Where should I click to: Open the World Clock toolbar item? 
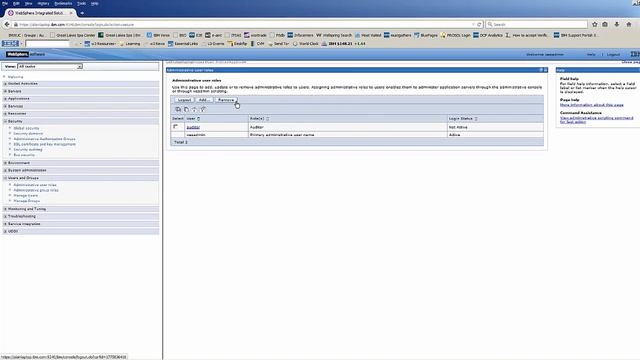tap(306, 44)
